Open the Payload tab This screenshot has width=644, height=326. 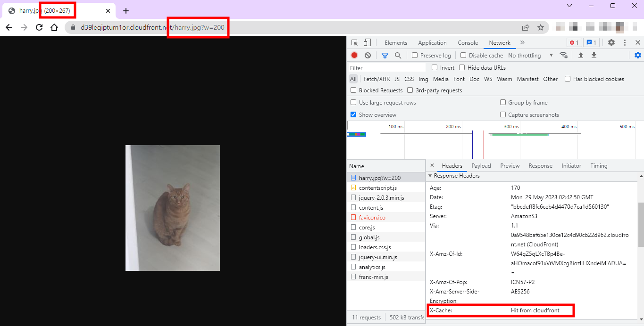click(x=481, y=166)
